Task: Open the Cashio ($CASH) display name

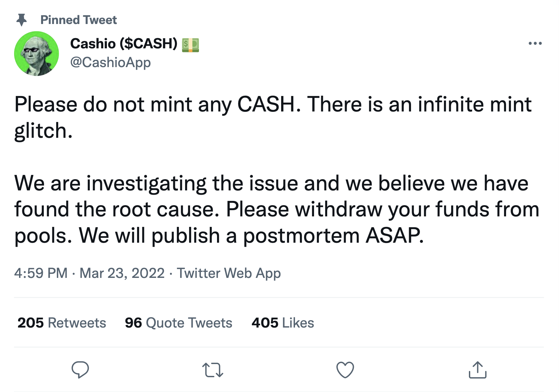Action: point(124,43)
